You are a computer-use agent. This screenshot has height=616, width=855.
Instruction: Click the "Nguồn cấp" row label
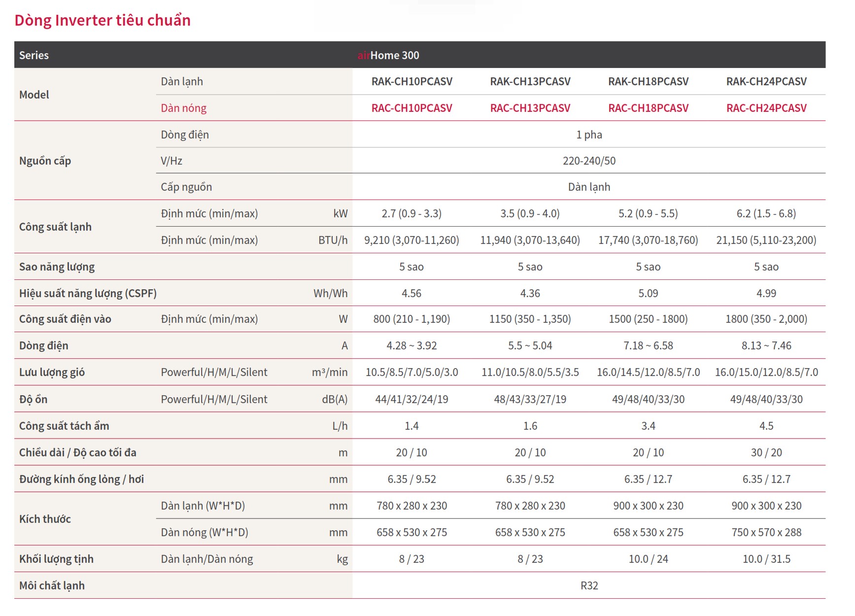point(45,161)
